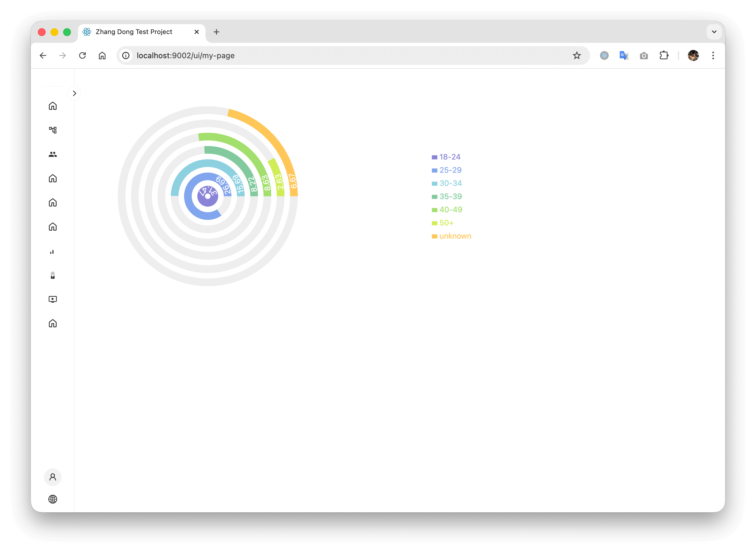Open the camera screenshot extension
The width and height of the screenshot is (756, 553).
point(644,55)
